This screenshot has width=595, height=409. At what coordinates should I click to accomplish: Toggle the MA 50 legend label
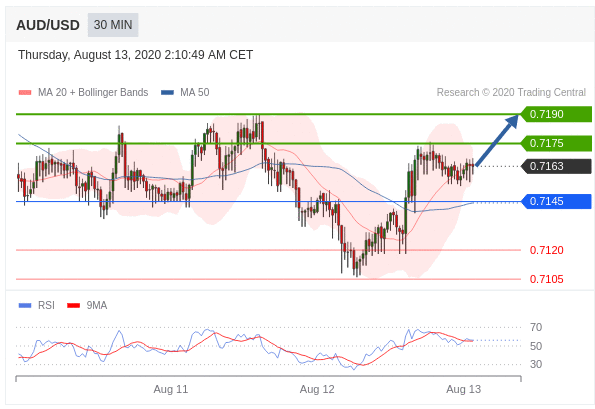[x=195, y=93]
